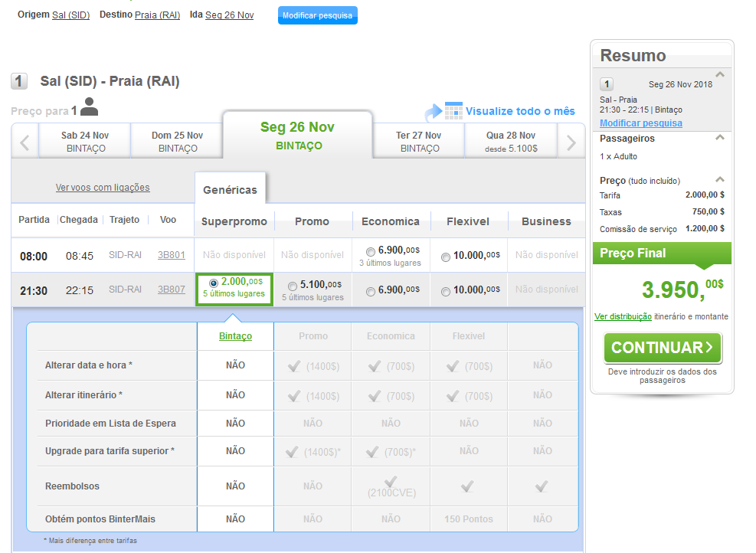Select the 10.000,00$ Flexivel fare for 21:30 flight
This screenshot has width=756, height=553.
coord(446,291)
